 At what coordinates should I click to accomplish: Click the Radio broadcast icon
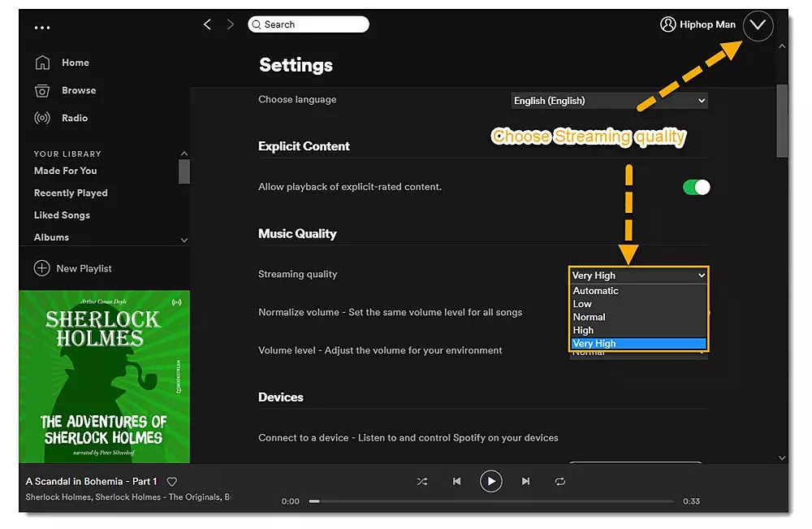pyautogui.click(x=42, y=118)
